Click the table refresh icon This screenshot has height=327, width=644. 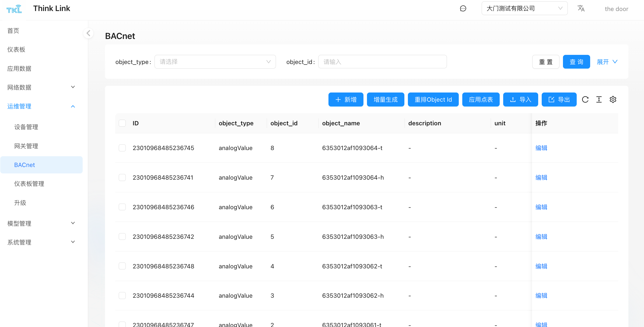(585, 99)
